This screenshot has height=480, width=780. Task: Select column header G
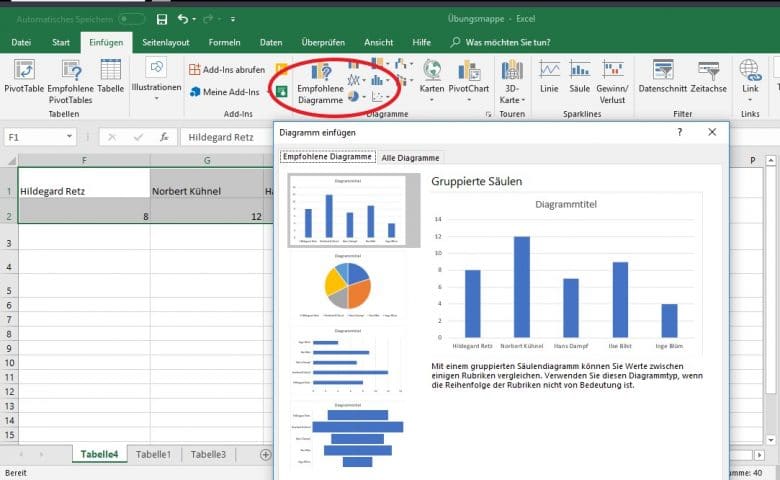point(207,160)
